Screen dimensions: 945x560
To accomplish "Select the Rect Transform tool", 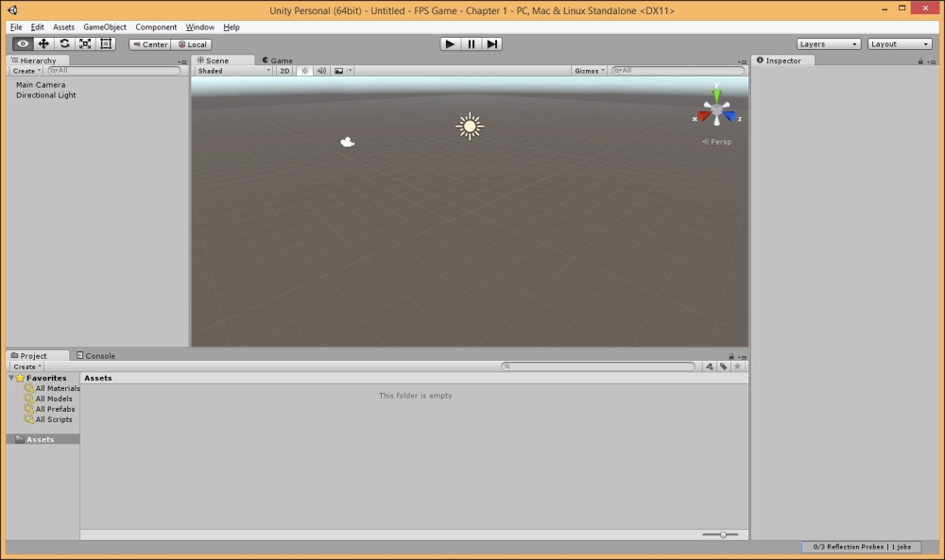I will pyautogui.click(x=104, y=43).
